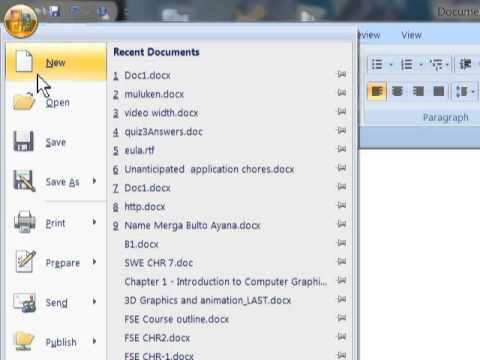Pin http.docx

(342, 205)
